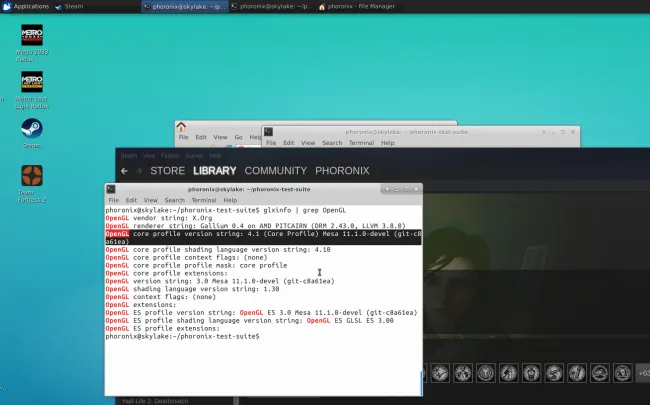The image size is (650, 405).
Task: Click the last terminal prompt line
Action: [182, 336]
